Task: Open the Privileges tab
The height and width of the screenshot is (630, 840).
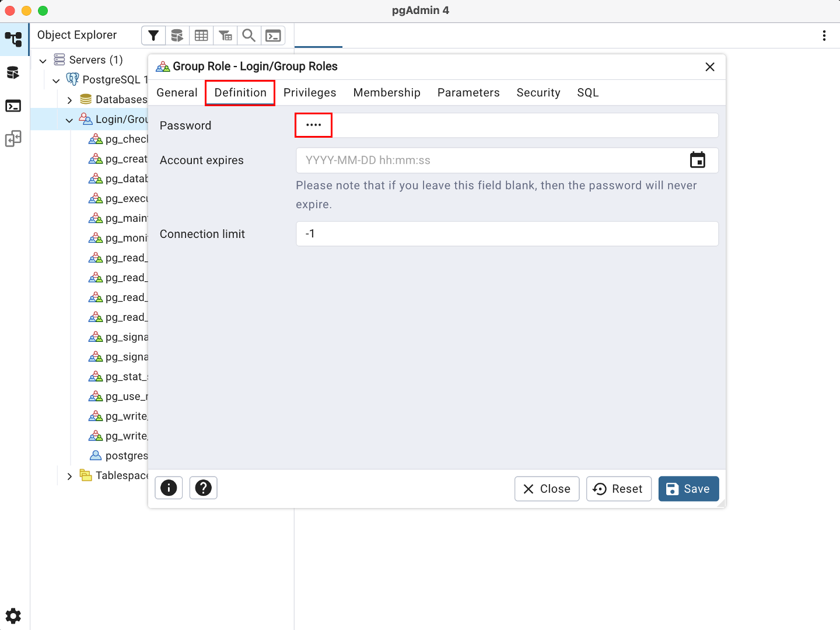Action: [x=310, y=93]
